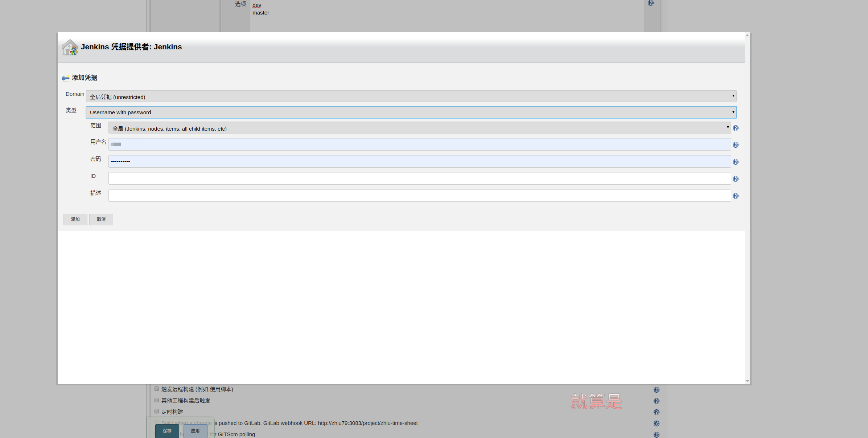This screenshot has width=868, height=438.
Task: Click the GitLab webhook URL text
Action: (368, 423)
